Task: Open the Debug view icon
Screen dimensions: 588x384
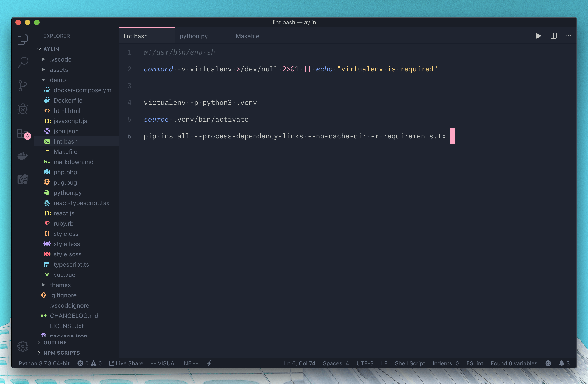Action: [x=23, y=109]
